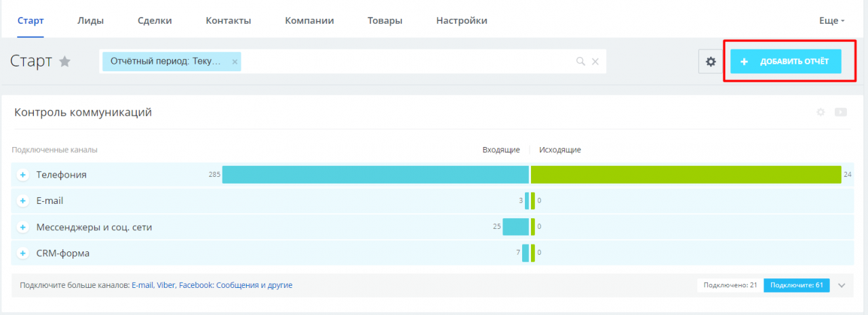The image size is (868, 315).
Task: Click the Телефония incoming blue bar
Action: point(375,175)
